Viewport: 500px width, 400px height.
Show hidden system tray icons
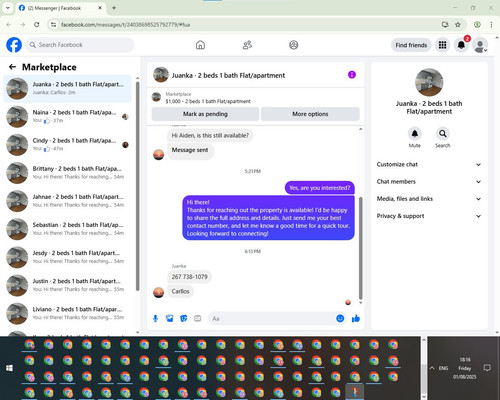(432, 368)
